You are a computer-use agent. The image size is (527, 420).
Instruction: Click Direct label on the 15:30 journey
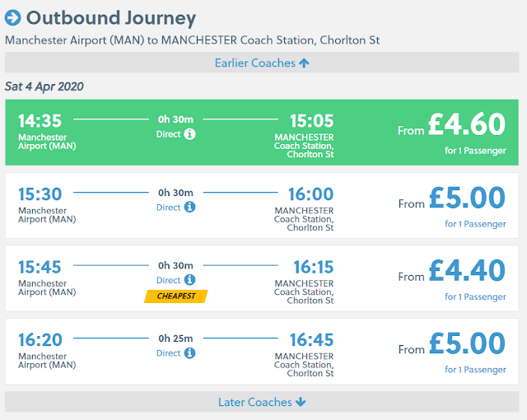[168, 208]
